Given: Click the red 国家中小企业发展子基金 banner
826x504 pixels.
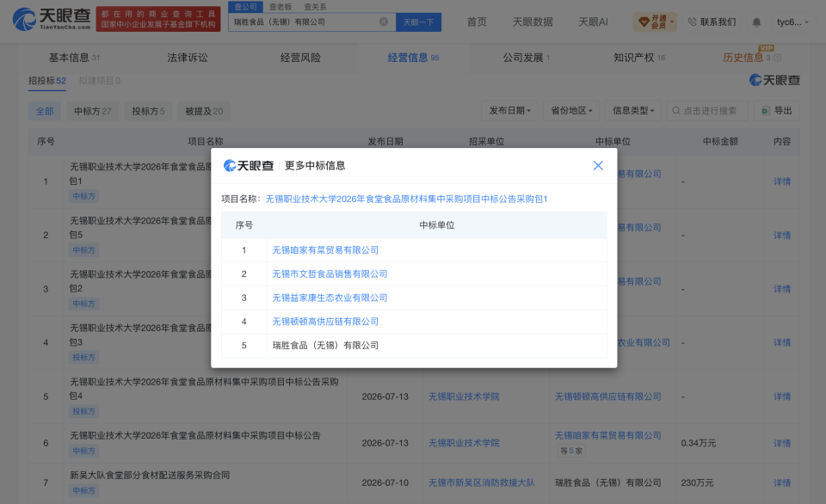Looking at the screenshot, I should click(x=158, y=19).
